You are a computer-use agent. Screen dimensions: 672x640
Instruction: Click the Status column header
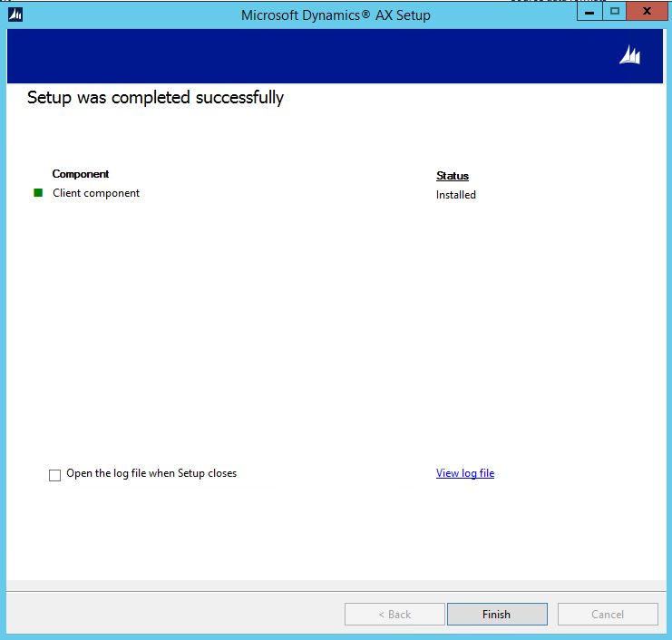pyautogui.click(x=453, y=176)
